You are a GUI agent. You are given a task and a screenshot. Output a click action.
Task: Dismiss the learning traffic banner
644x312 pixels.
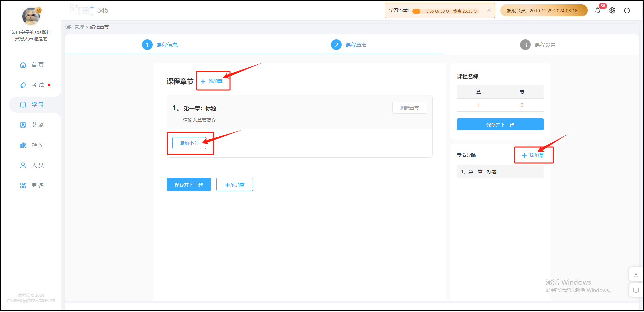tap(489, 10)
